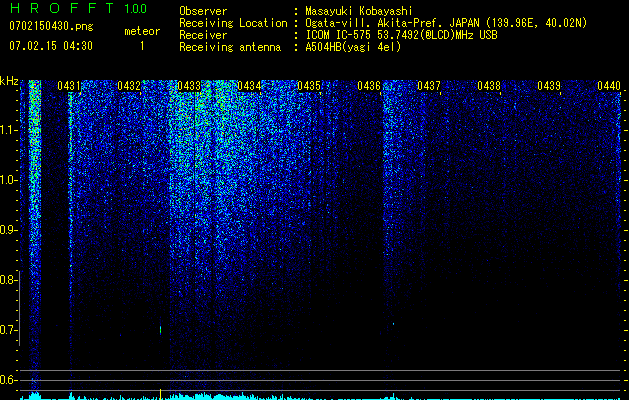Screen dimensions: 629x400
Task: Click the ICOM IC-575 receiver text
Action: tap(401, 35)
